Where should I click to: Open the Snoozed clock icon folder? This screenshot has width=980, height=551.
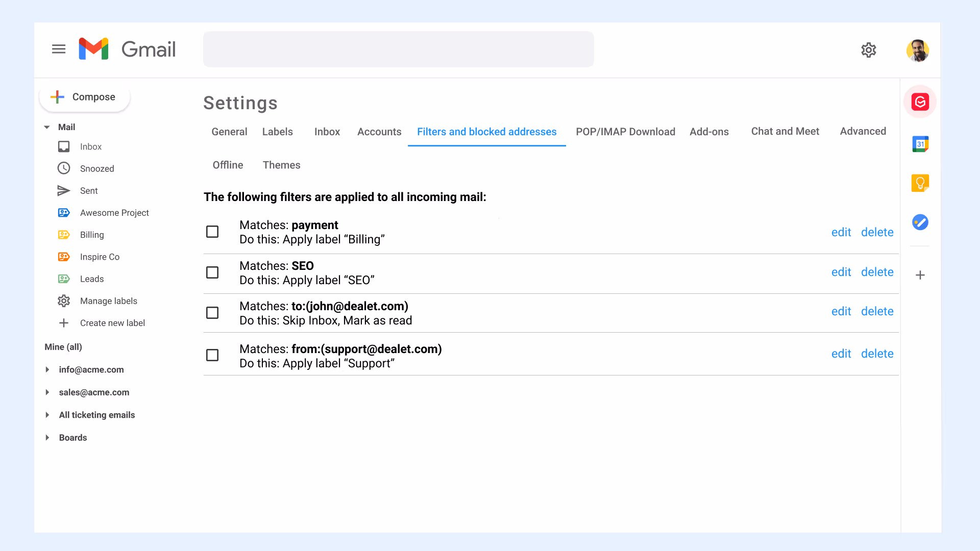coord(64,168)
